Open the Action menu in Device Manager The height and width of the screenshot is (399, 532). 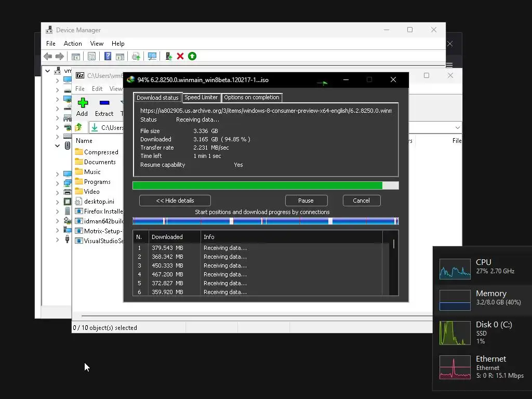[73, 44]
